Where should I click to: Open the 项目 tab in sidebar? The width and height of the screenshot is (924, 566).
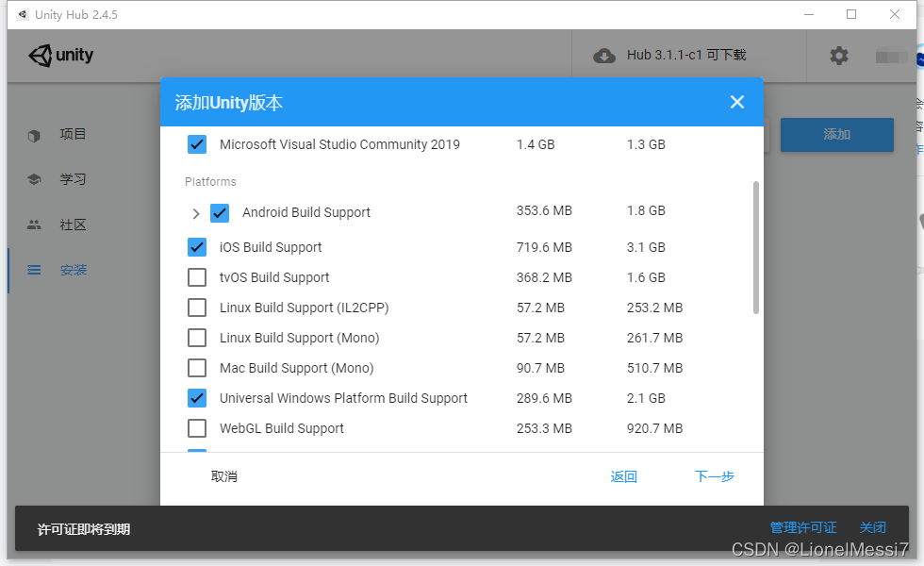pyautogui.click(x=74, y=134)
